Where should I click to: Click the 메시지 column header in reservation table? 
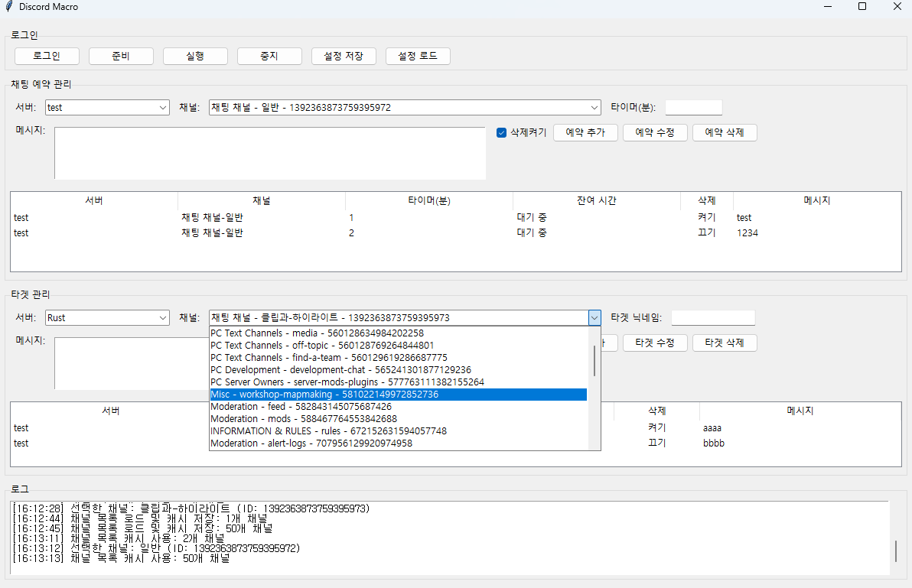pyautogui.click(x=816, y=200)
